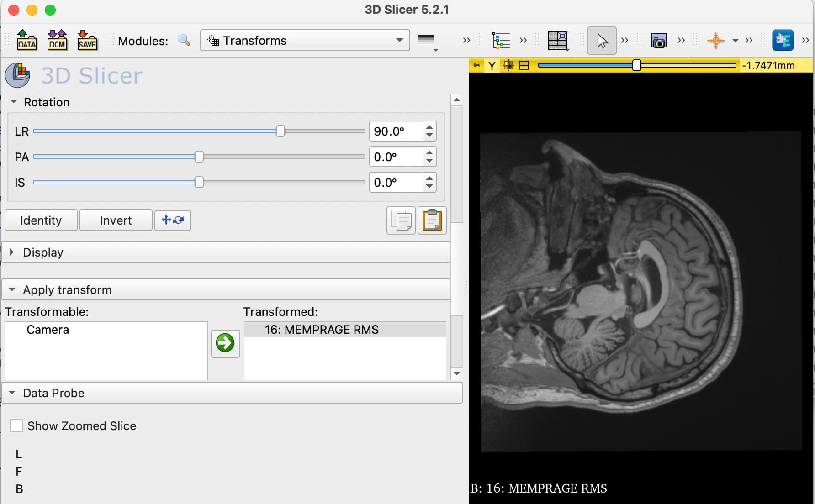Toggle translate-rotate order button
815x504 pixels.
tap(172, 220)
